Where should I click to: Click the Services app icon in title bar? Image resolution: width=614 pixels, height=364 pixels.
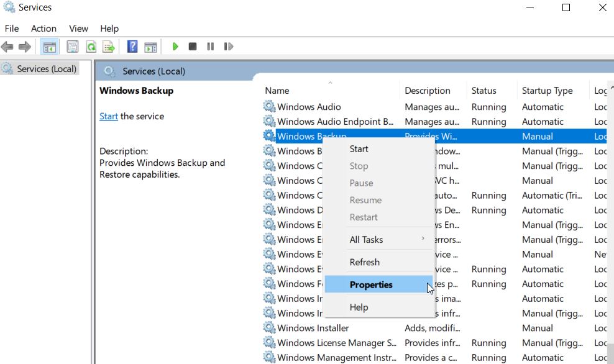(9, 7)
